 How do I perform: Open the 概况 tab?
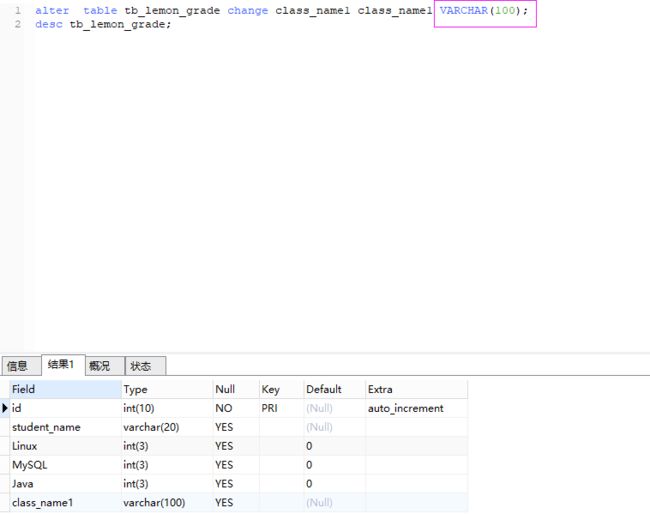click(x=104, y=366)
